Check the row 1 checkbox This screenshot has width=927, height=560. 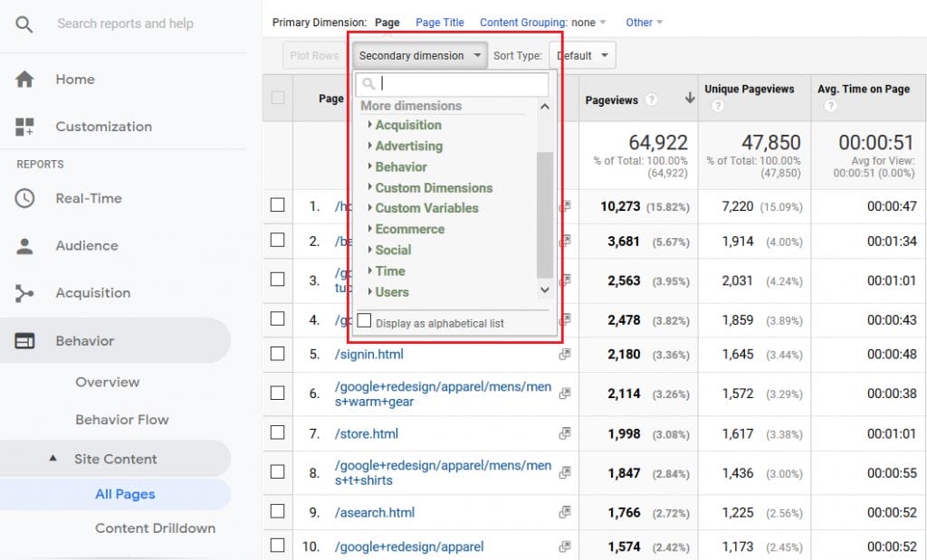click(277, 205)
